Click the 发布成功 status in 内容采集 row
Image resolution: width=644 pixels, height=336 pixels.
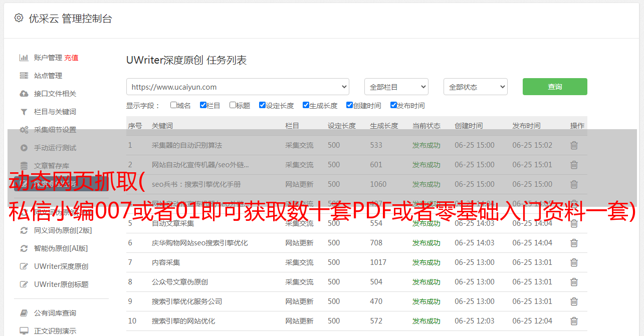426,262
